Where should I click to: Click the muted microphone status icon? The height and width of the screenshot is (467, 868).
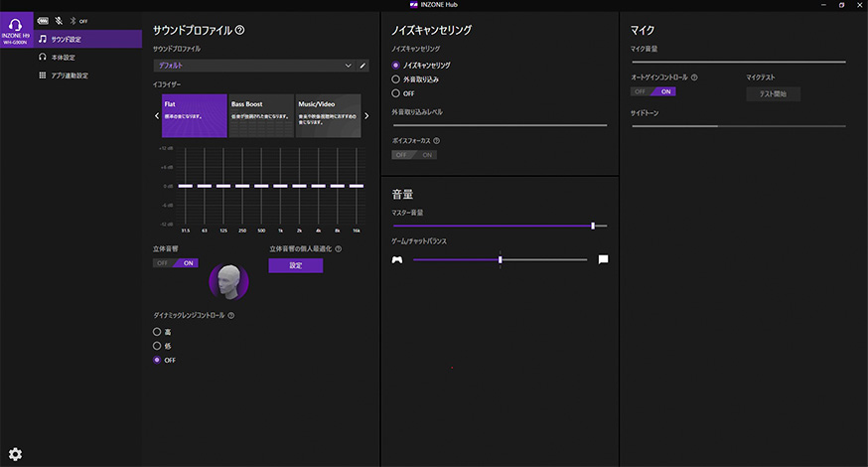click(58, 20)
